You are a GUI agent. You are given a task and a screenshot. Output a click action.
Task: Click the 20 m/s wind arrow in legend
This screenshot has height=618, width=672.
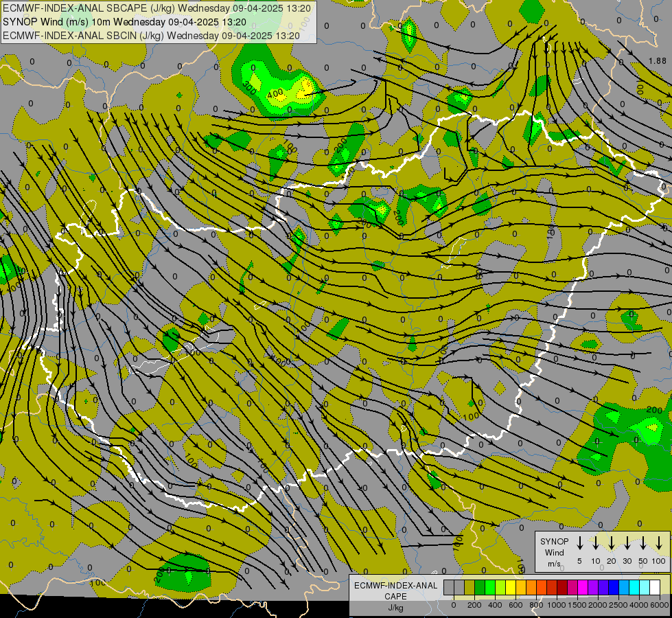pyautogui.click(x=611, y=543)
